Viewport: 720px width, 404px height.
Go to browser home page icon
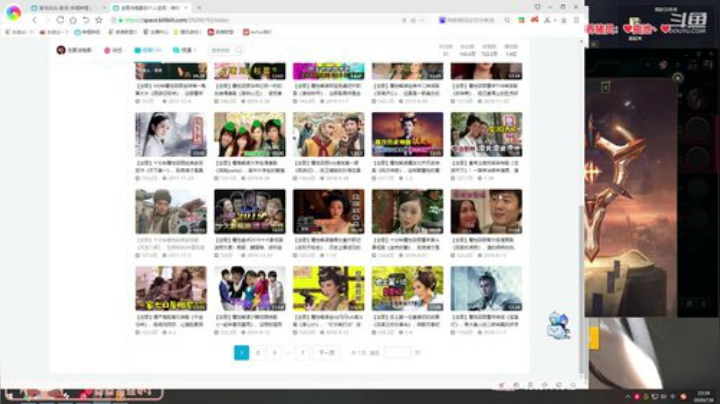pos(73,20)
